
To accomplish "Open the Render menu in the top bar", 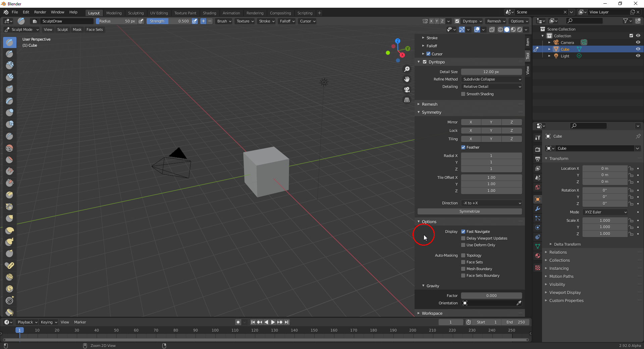I will 40,12.
